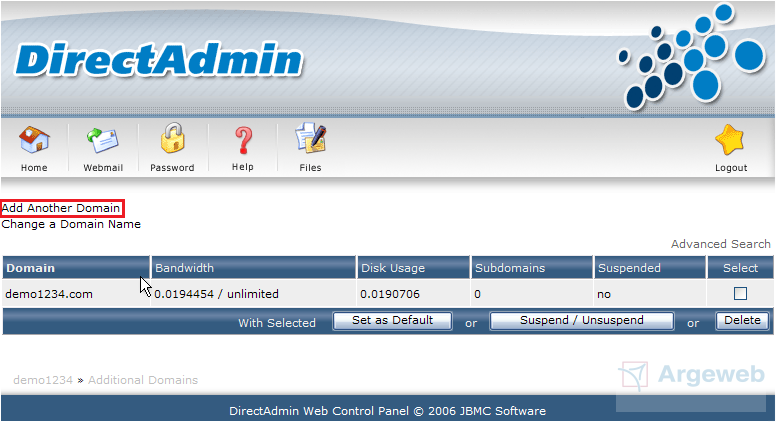
Task: Open the Advanced Search link
Action: [x=721, y=244]
